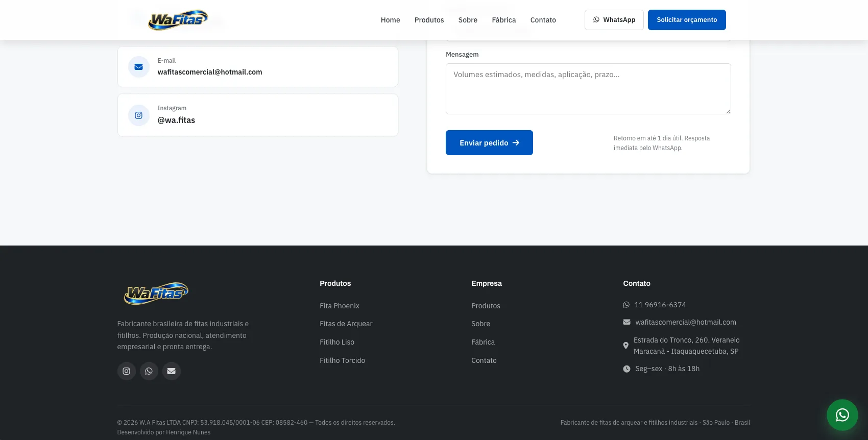
Task: Open WhatsApp via the footer social icon
Action: (x=149, y=371)
